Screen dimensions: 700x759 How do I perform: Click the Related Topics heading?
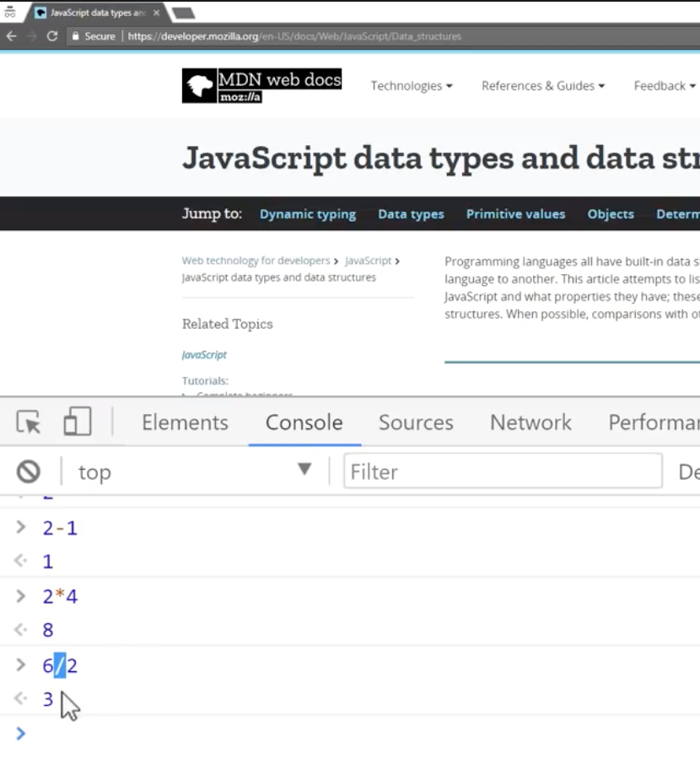tap(228, 324)
